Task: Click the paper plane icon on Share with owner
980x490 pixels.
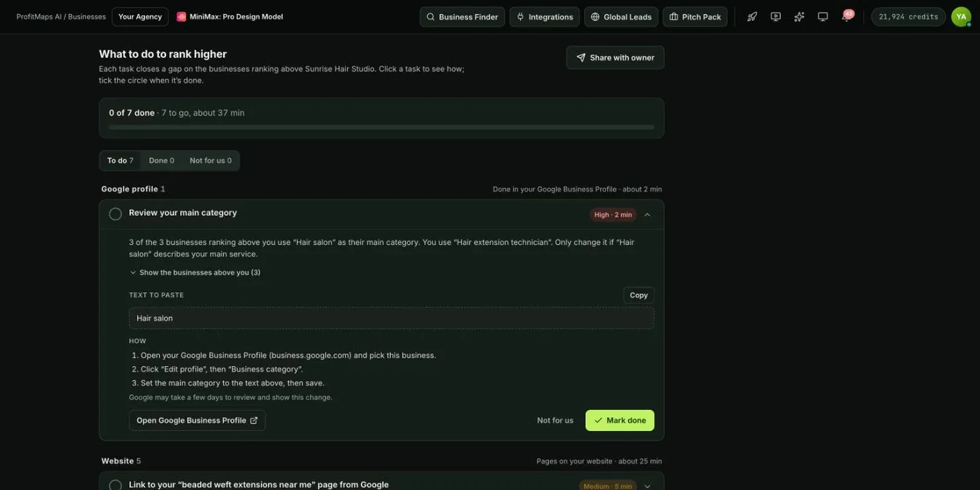Action: pyautogui.click(x=581, y=58)
